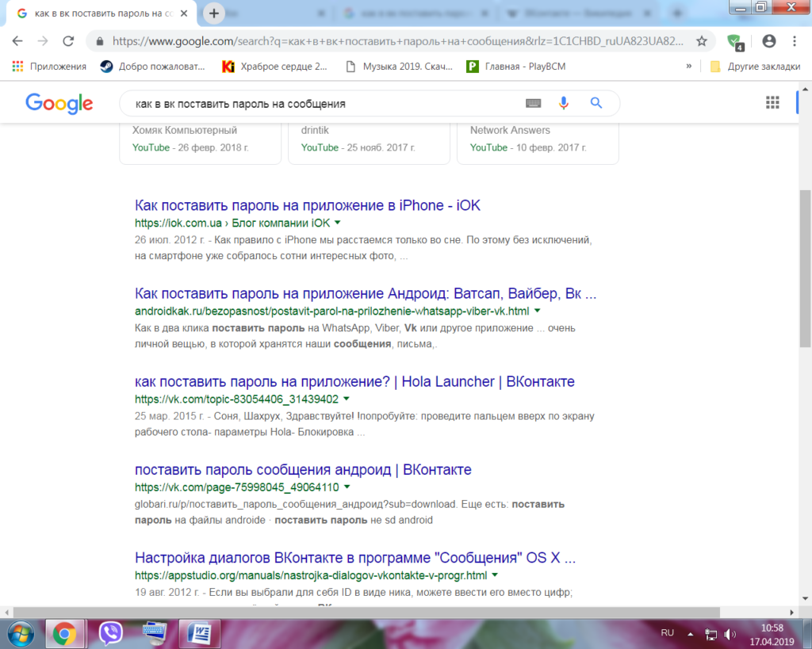812x649 pixels.
Task: Open the on-screen keyboard taskbar app
Action: click(x=155, y=633)
